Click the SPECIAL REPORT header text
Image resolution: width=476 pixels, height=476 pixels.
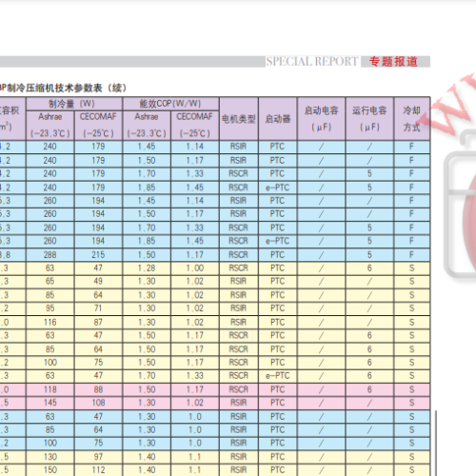point(312,61)
